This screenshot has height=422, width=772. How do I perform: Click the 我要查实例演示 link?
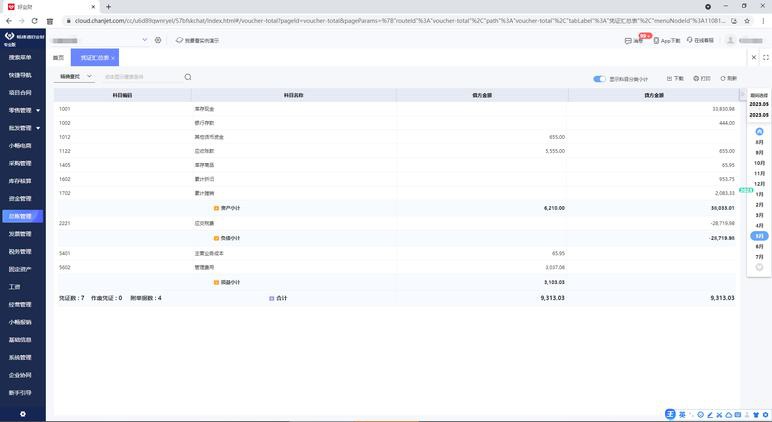coord(202,40)
